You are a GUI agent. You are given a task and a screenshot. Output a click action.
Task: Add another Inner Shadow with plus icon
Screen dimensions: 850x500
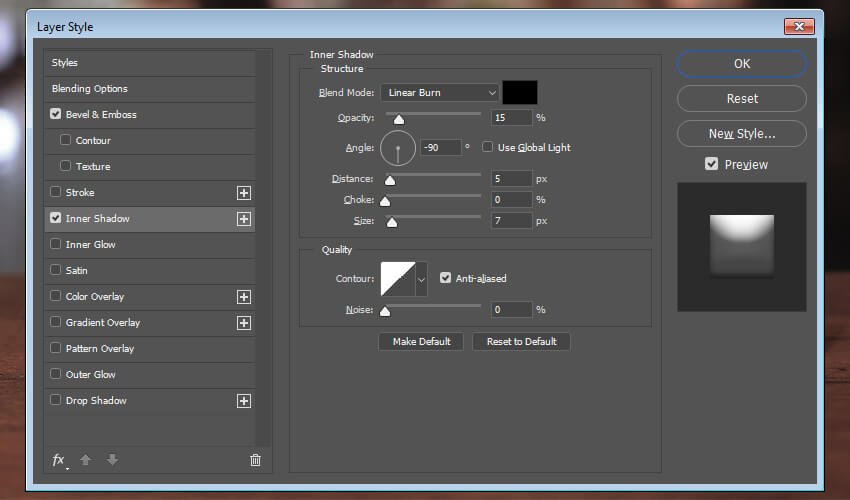(244, 219)
